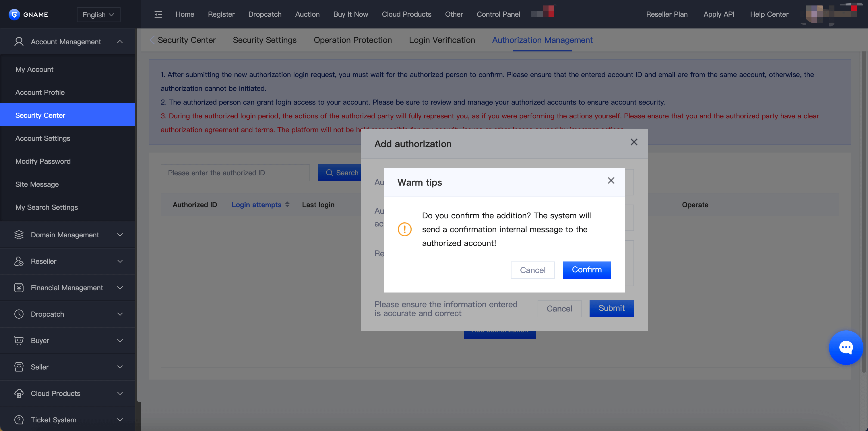Open the Other menu
The width and height of the screenshot is (868, 431).
point(454,14)
